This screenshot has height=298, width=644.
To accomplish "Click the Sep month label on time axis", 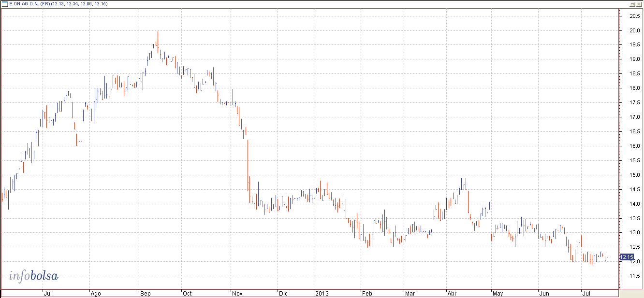I will pyautogui.click(x=145, y=293).
